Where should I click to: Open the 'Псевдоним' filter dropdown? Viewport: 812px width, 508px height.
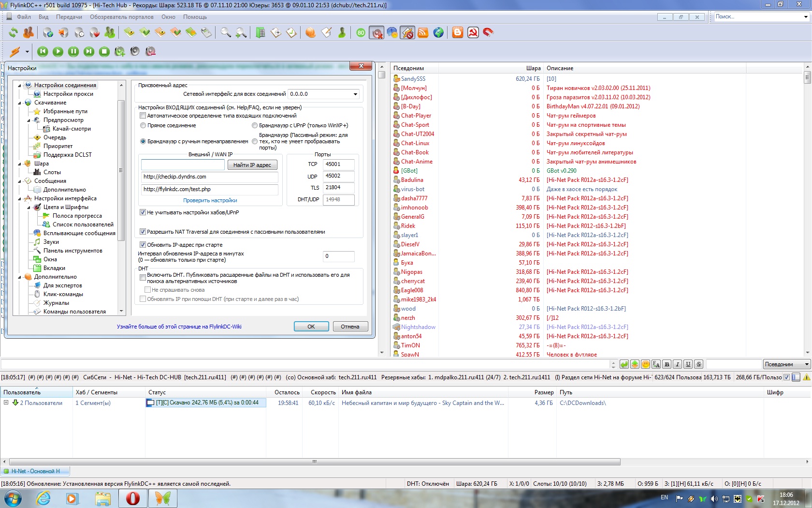click(806, 364)
